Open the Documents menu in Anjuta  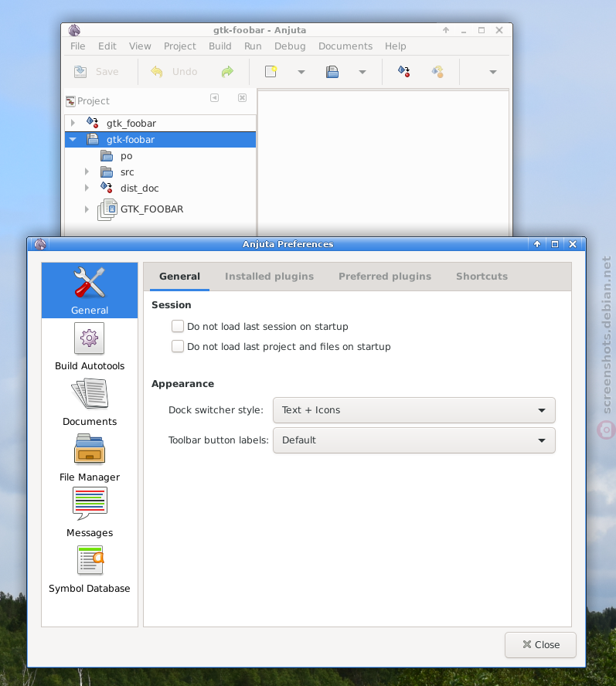pyautogui.click(x=345, y=46)
